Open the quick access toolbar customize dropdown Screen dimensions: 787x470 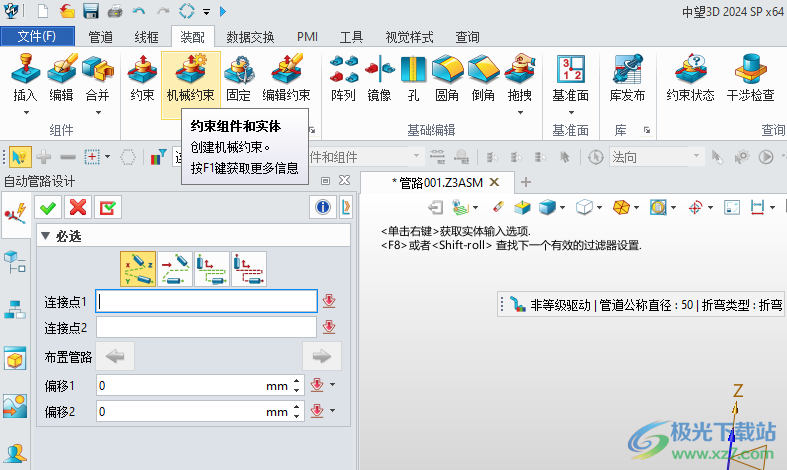207,11
